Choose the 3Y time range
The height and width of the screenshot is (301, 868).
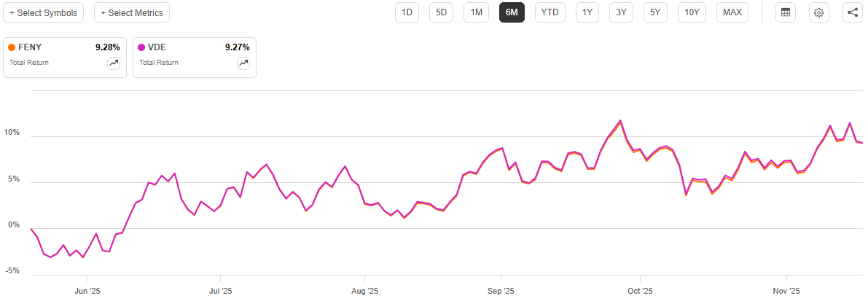pos(621,12)
